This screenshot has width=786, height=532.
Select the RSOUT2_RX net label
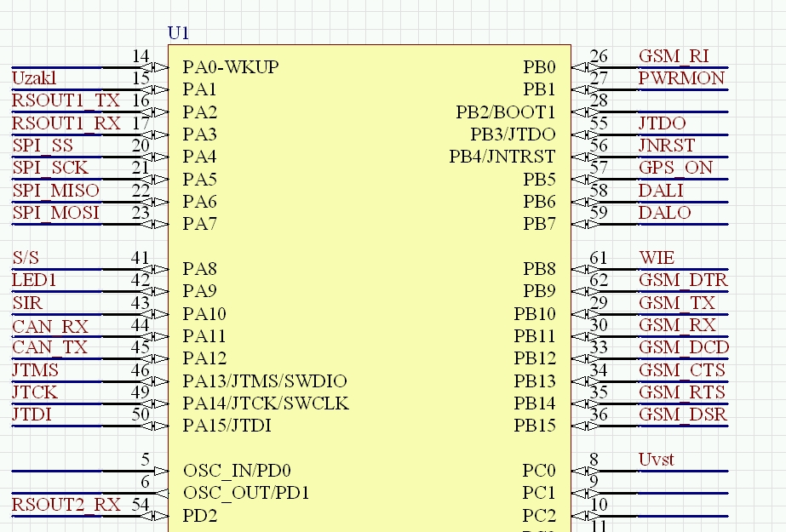tap(66, 505)
